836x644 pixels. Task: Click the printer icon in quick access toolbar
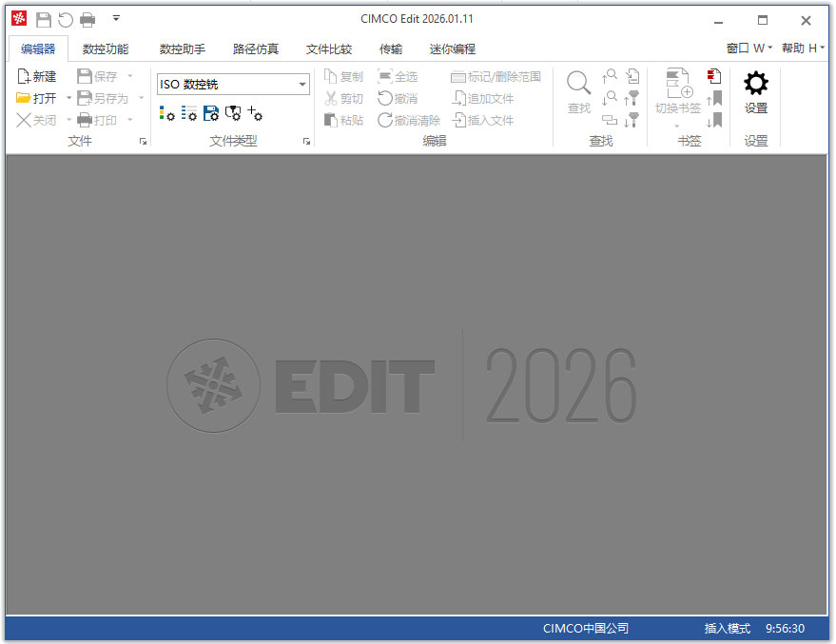click(x=87, y=20)
